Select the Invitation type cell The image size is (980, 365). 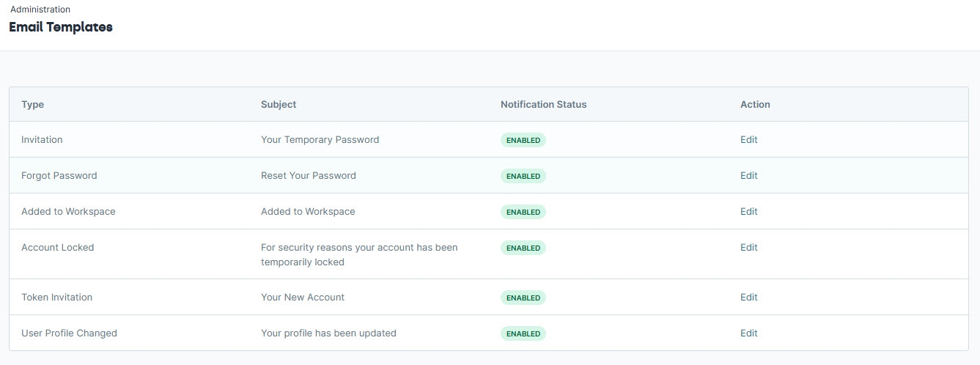click(42, 139)
